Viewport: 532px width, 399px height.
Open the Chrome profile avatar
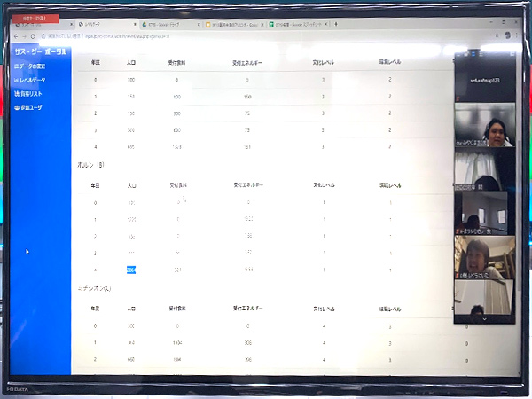pyautogui.click(x=507, y=35)
